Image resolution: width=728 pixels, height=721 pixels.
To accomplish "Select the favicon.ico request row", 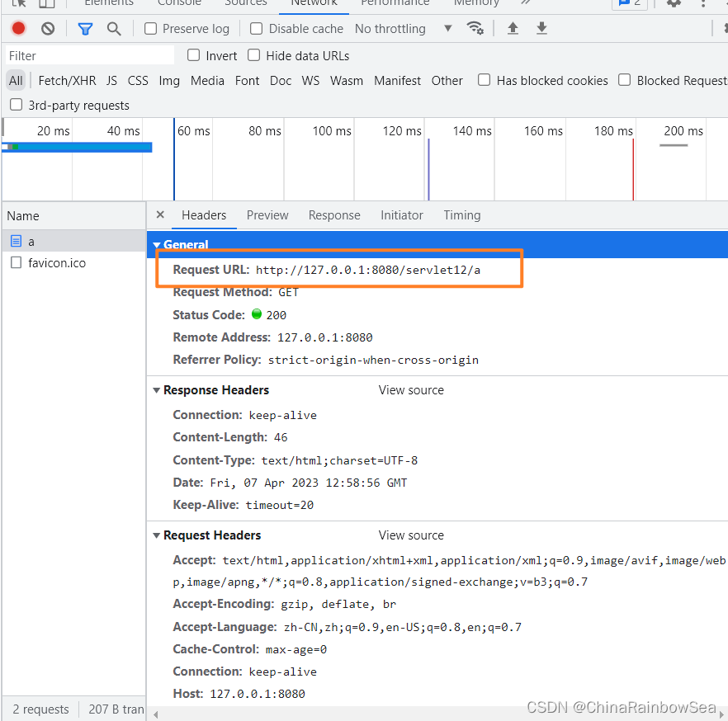I will tap(73, 262).
